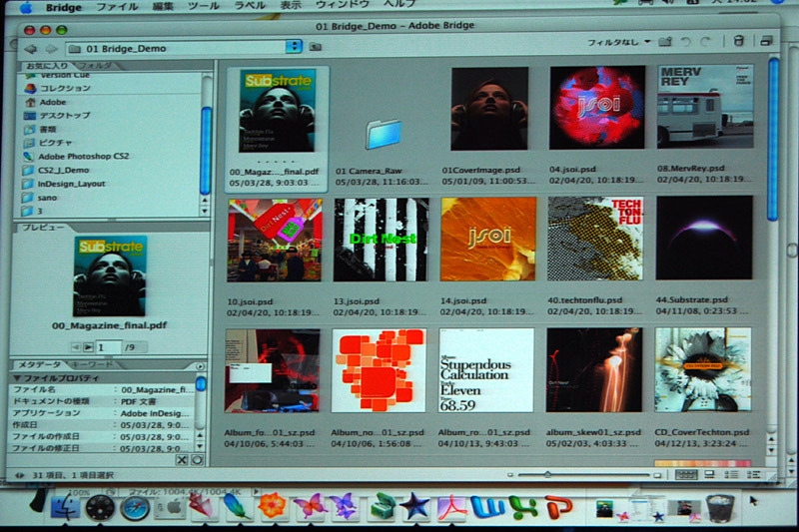This screenshot has width=799, height=532.
Task: Open GoLive dark blue star Dock icon
Action: point(415,506)
